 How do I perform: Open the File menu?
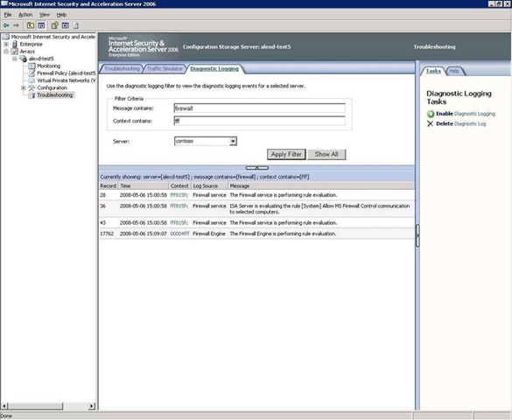click(x=8, y=15)
